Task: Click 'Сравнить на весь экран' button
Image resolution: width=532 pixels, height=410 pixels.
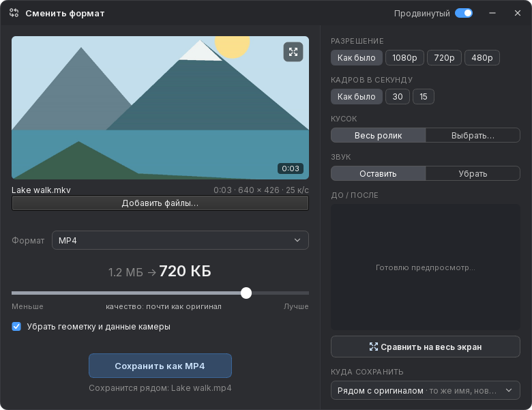Action: (x=426, y=347)
